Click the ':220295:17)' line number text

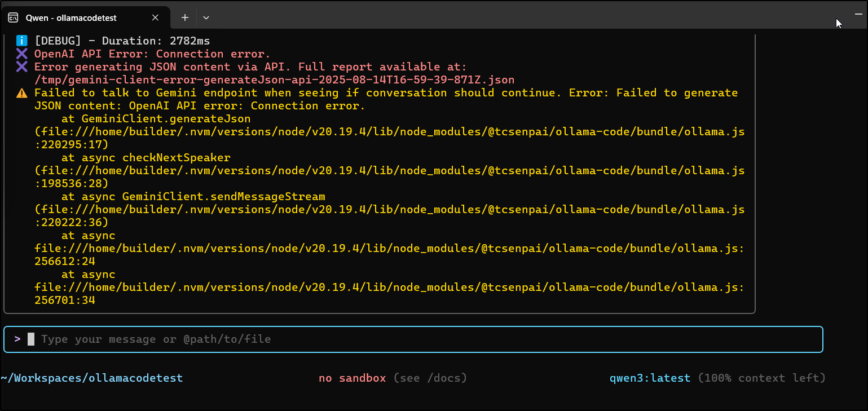coord(71,144)
